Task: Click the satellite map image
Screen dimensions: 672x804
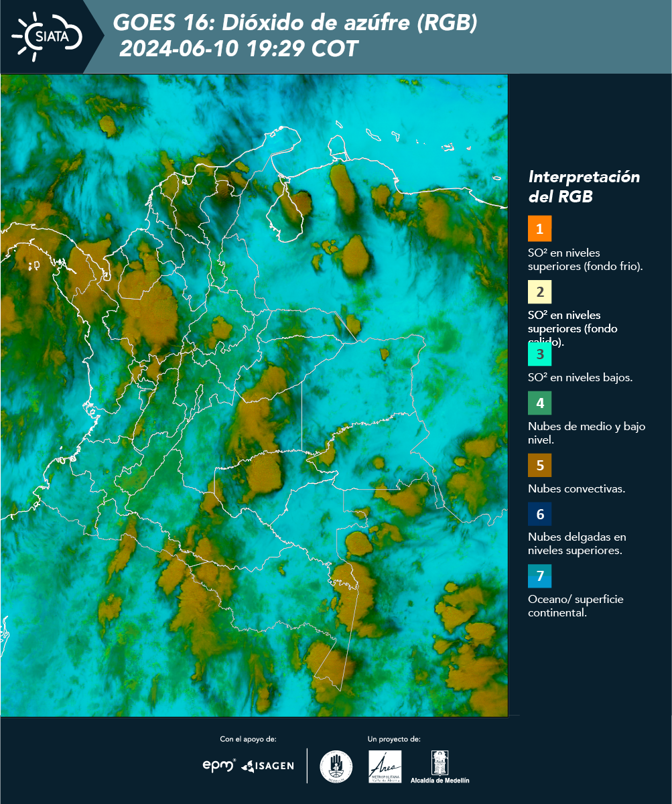Action: click(255, 395)
